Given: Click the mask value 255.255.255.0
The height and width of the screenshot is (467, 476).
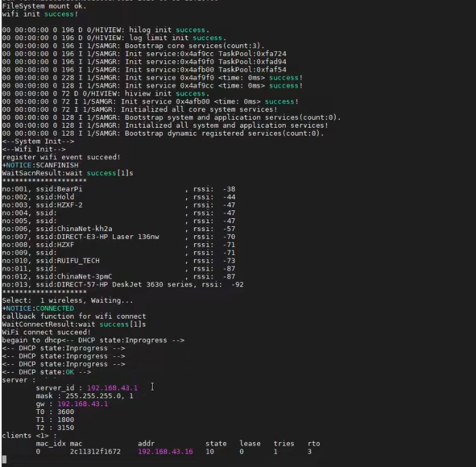Looking at the screenshot, I should coord(91,396).
